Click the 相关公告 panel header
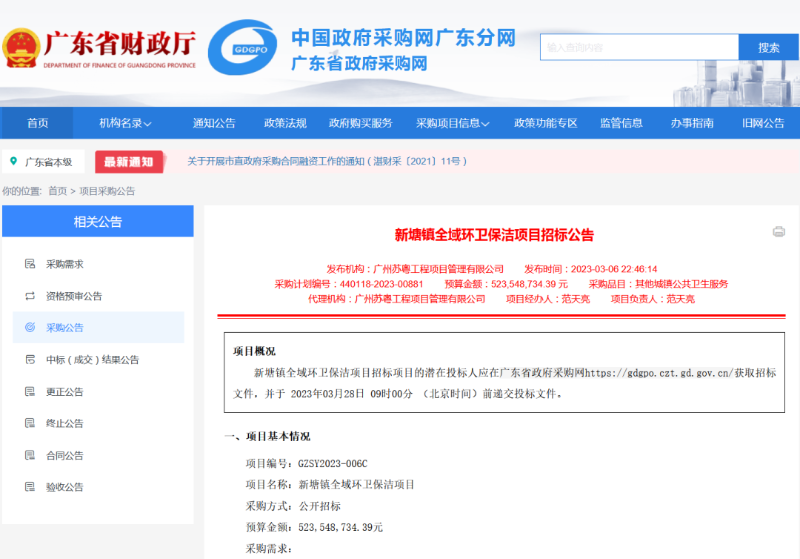Image resolution: width=800 pixels, height=559 pixels. click(98, 221)
